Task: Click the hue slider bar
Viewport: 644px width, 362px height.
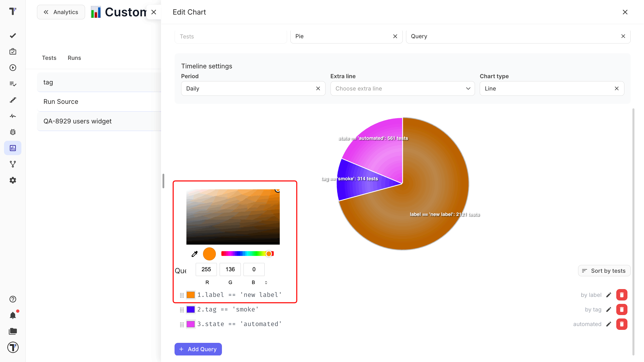Action: [248, 254]
